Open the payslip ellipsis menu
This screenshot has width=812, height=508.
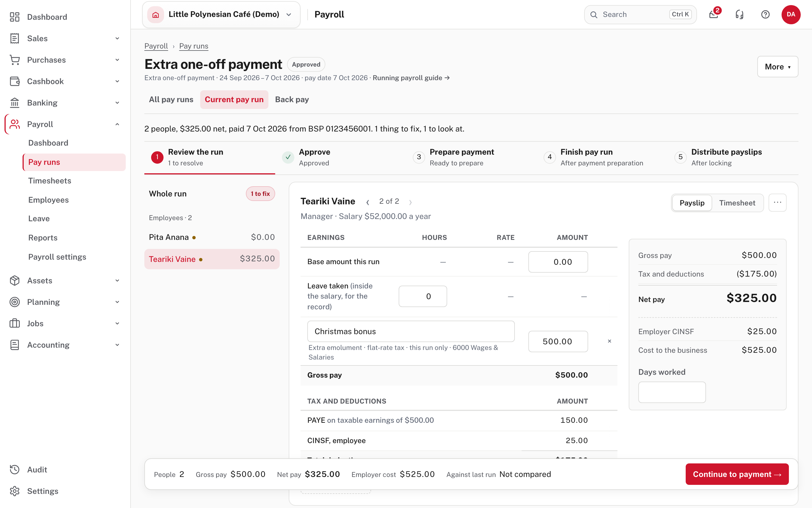tap(777, 203)
